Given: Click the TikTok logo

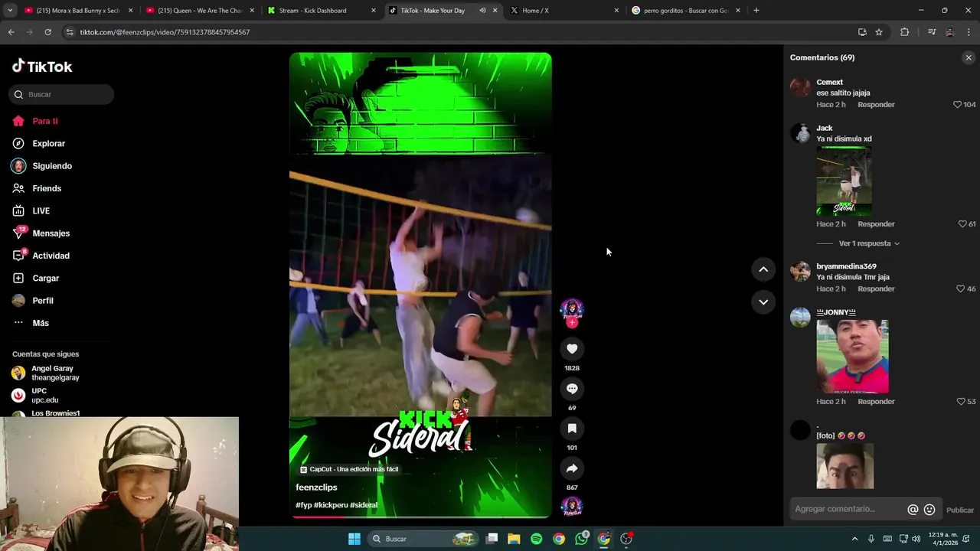Looking at the screenshot, I should [x=42, y=67].
